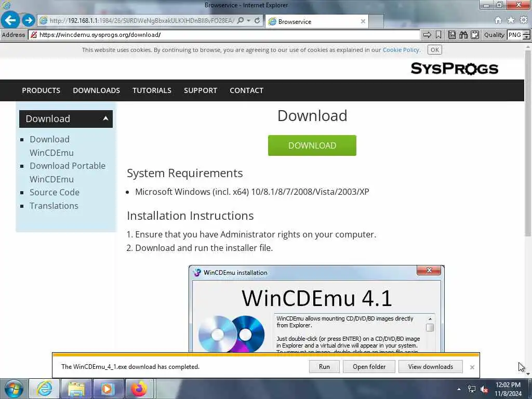Open IE address bar dropdown arrow

pyautogui.click(x=249, y=21)
